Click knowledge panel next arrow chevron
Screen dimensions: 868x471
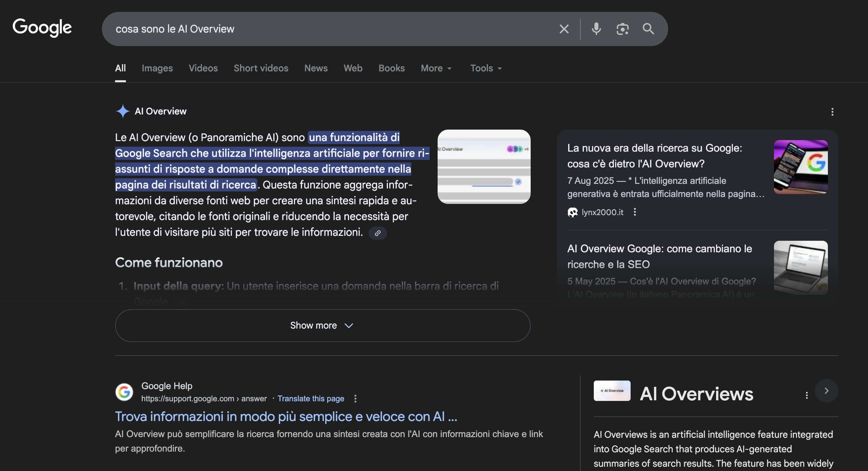tap(826, 391)
